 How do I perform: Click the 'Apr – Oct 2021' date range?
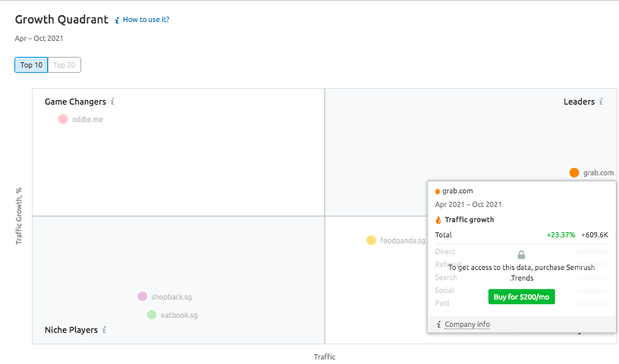pos(39,38)
